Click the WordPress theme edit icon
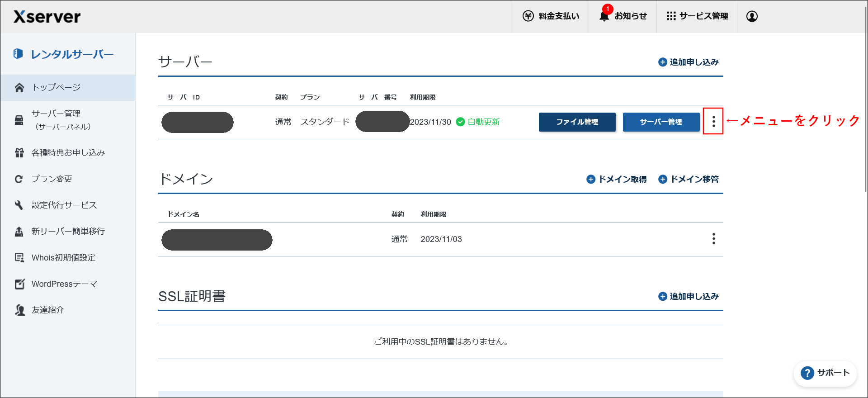Viewport: 868px width, 398px height. (19, 284)
